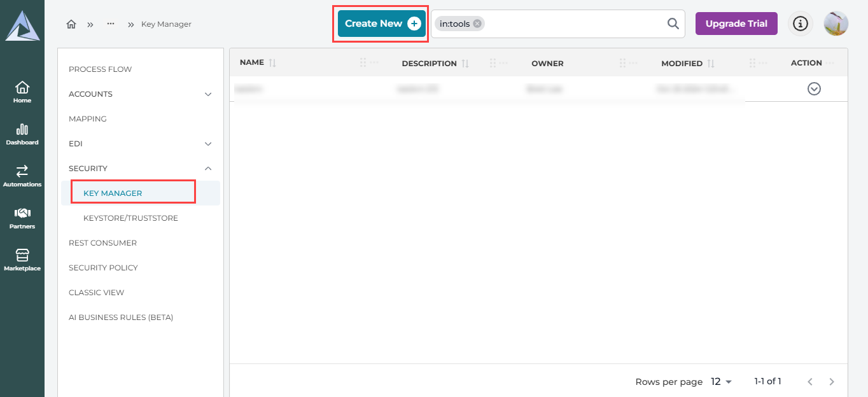The width and height of the screenshot is (868, 397).
Task: Sort the table by Modified
Action: coord(711,63)
